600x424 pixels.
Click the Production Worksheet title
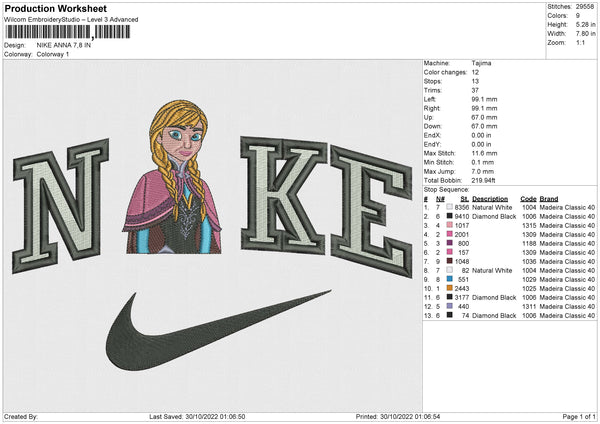tap(55, 8)
